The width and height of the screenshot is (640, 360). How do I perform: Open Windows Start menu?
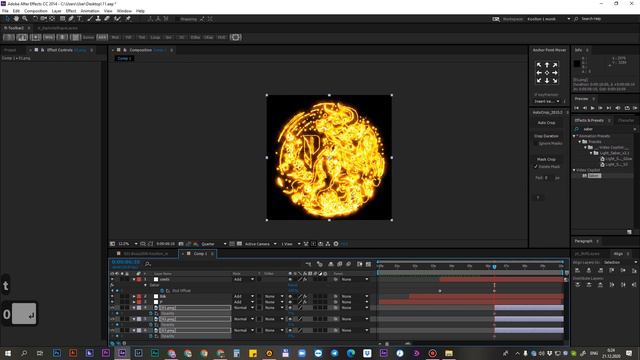point(8,353)
